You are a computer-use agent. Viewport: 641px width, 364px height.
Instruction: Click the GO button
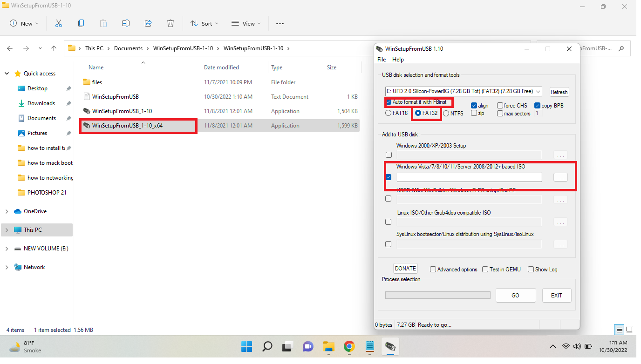pyautogui.click(x=515, y=296)
